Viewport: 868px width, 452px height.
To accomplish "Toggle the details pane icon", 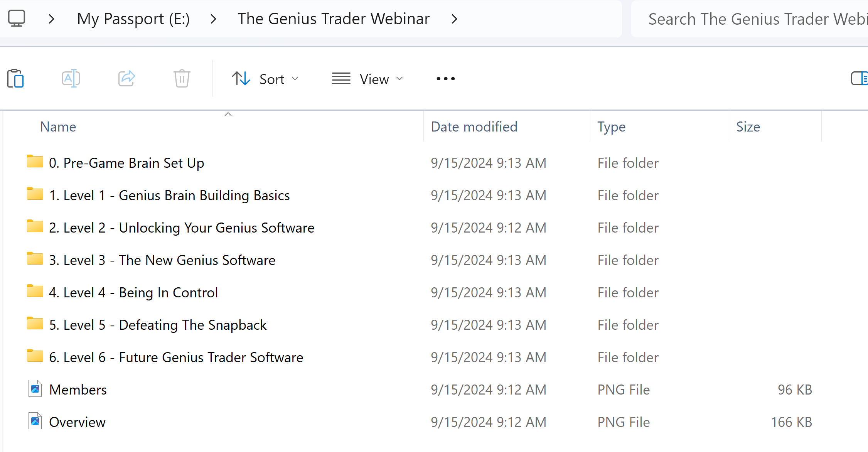I will pos(860,78).
